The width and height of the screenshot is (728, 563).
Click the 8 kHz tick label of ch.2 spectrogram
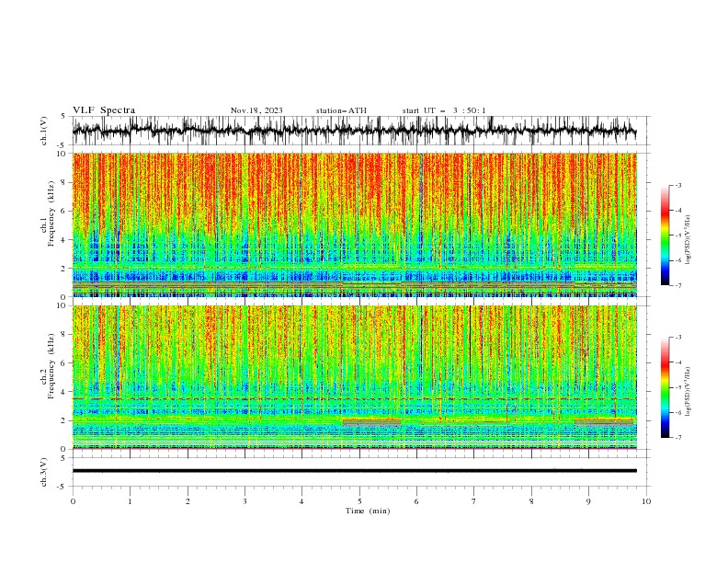[64, 335]
